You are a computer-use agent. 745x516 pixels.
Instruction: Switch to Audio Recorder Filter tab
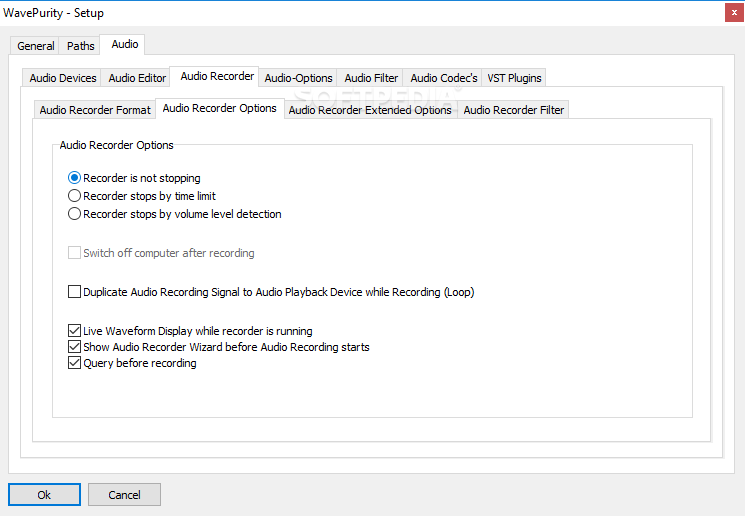click(514, 110)
